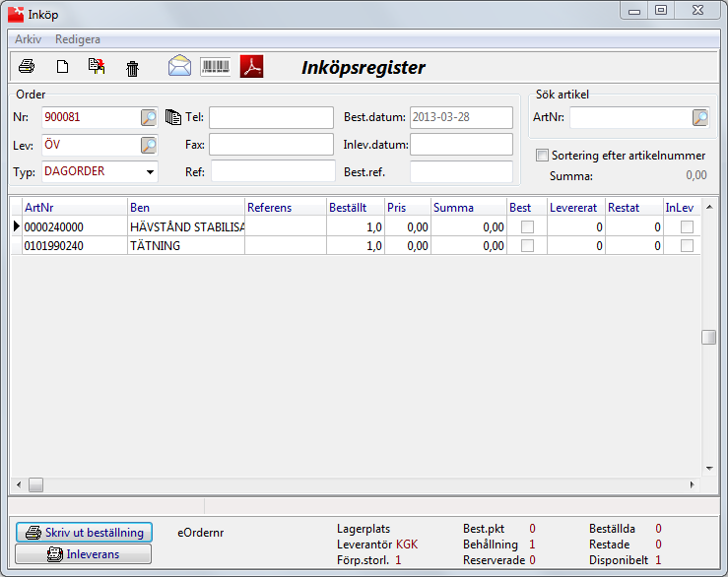Tick Best checkbox for TÄTNING row
728x577 pixels.
pyautogui.click(x=527, y=245)
